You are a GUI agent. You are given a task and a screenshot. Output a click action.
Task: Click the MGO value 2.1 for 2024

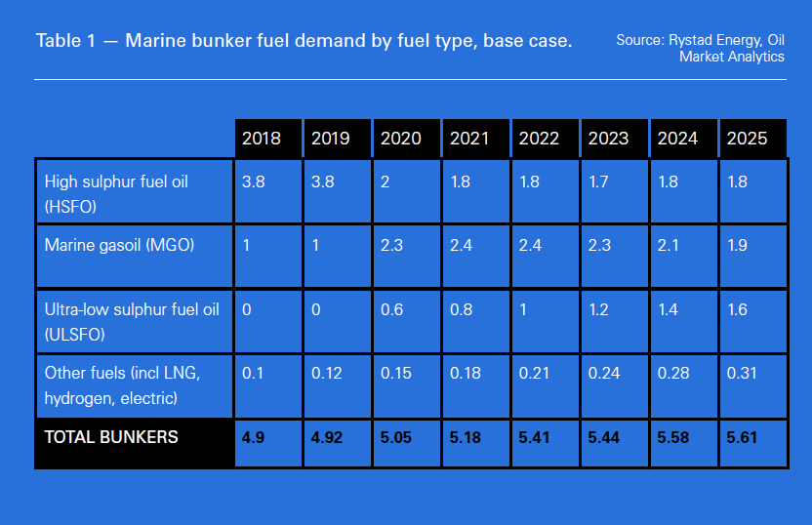(670, 246)
